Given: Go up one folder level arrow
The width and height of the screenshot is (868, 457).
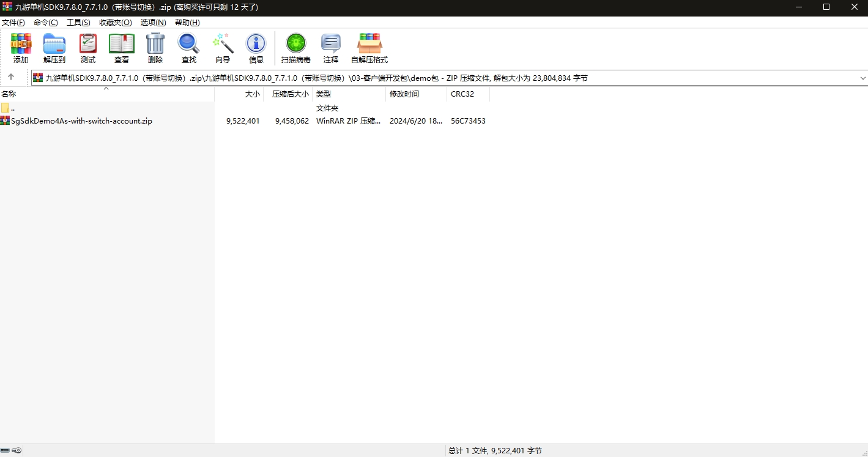Looking at the screenshot, I should pyautogui.click(x=11, y=78).
